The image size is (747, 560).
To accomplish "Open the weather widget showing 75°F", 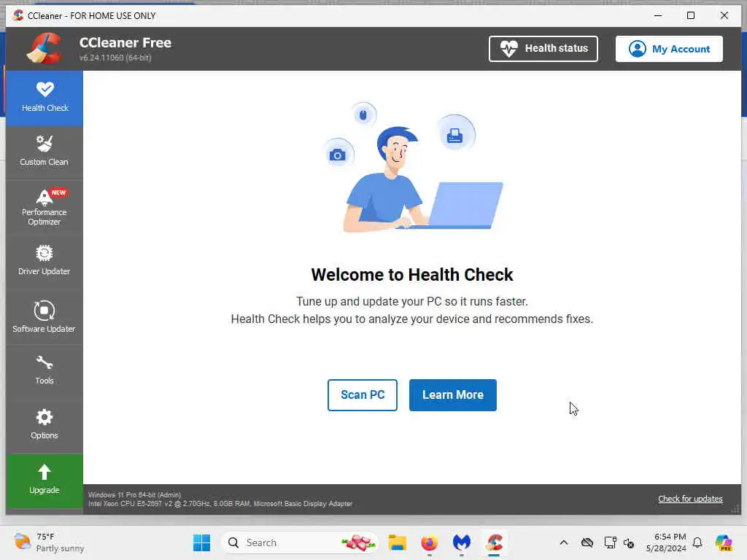I will (49, 542).
